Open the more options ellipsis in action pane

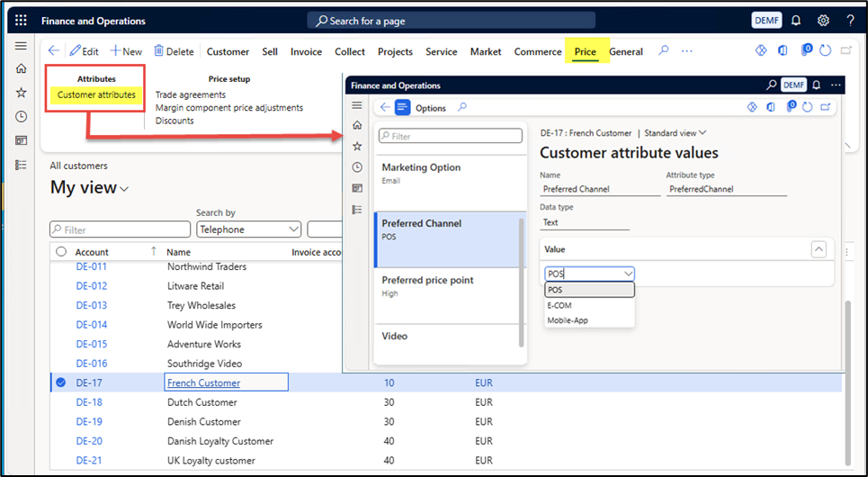tap(687, 51)
